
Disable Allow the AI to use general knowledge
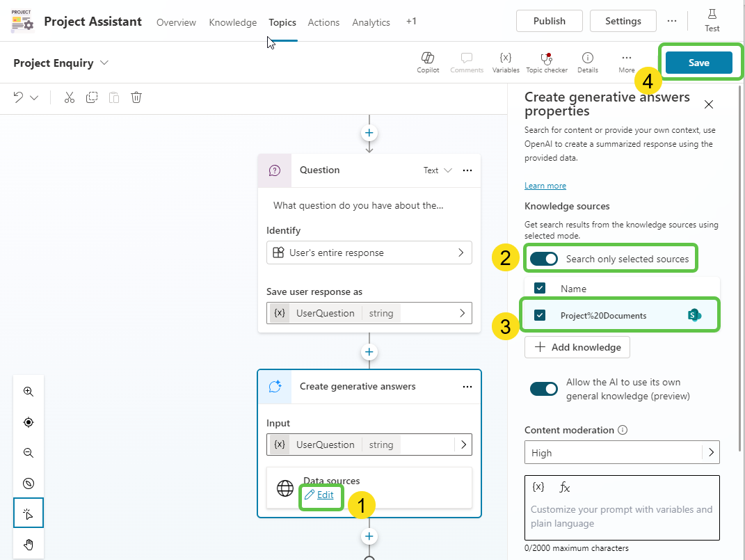[544, 388]
